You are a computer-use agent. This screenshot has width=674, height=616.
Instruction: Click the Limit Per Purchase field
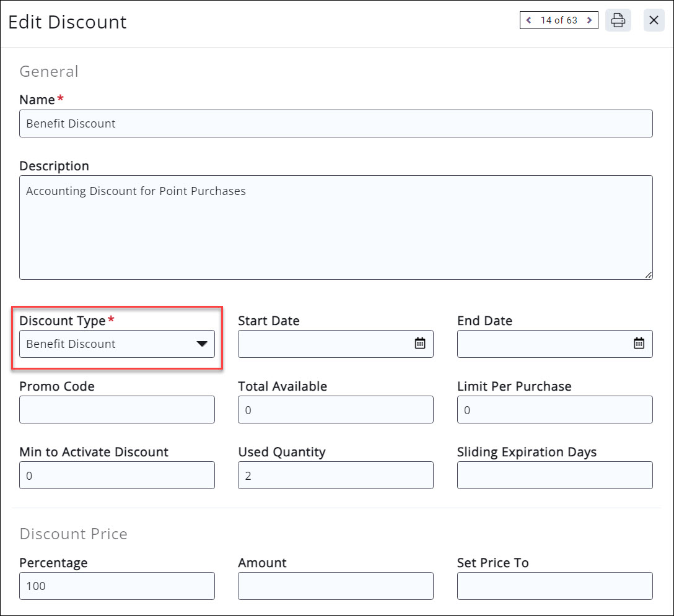pos(554,409)
